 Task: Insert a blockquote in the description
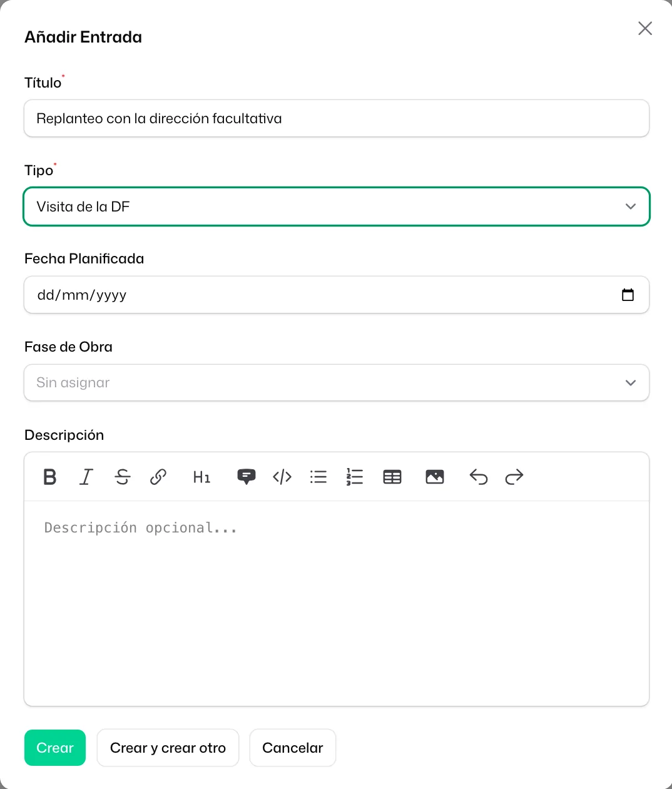point(247,477)
